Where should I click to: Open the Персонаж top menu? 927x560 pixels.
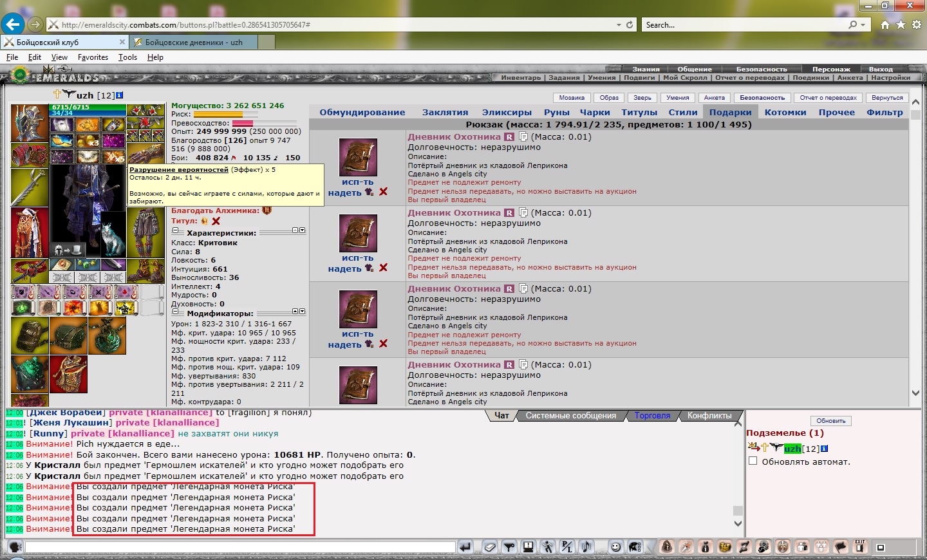[x=831, y=69]
